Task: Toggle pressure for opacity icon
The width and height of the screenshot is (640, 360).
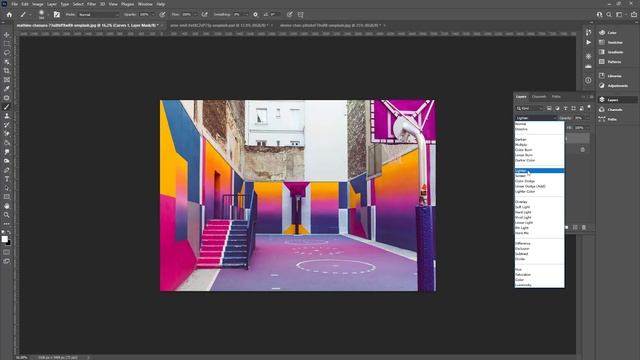Action: point(162,14)
